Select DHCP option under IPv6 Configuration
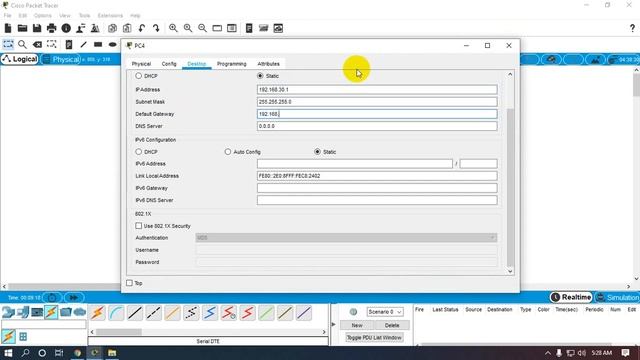Image resolution: width=640 pixels, height=360 pixels. coord(139,152)
